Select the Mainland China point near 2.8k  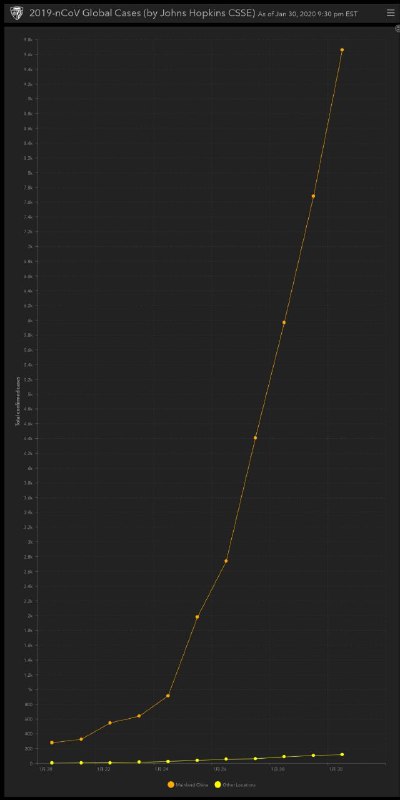click(226, 561)
